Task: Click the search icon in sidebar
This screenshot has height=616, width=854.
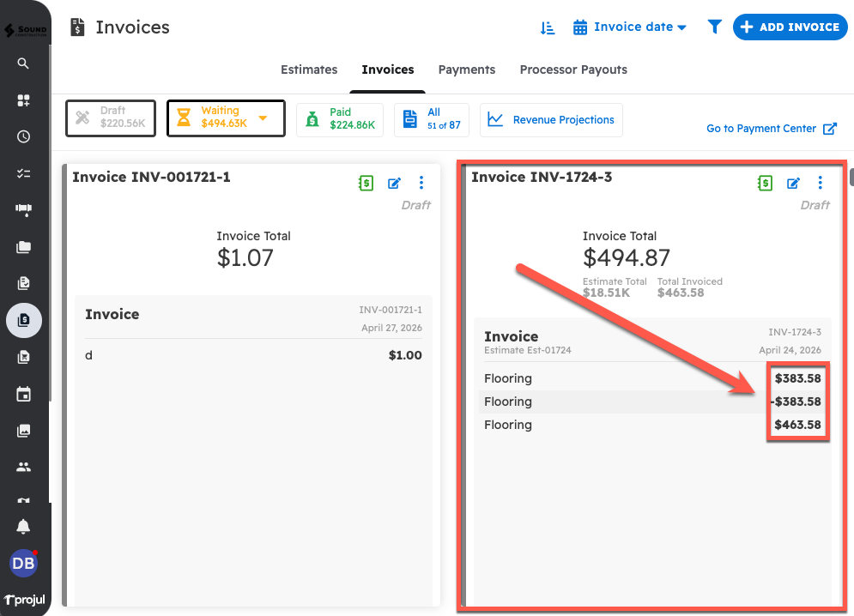Action: click(x=23, y=63)
